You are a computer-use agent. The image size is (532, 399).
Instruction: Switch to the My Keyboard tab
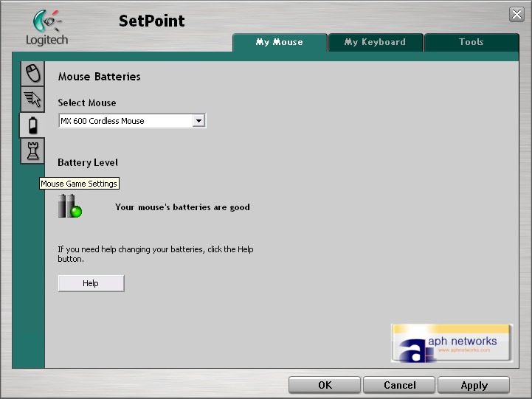tap(376, 43)
